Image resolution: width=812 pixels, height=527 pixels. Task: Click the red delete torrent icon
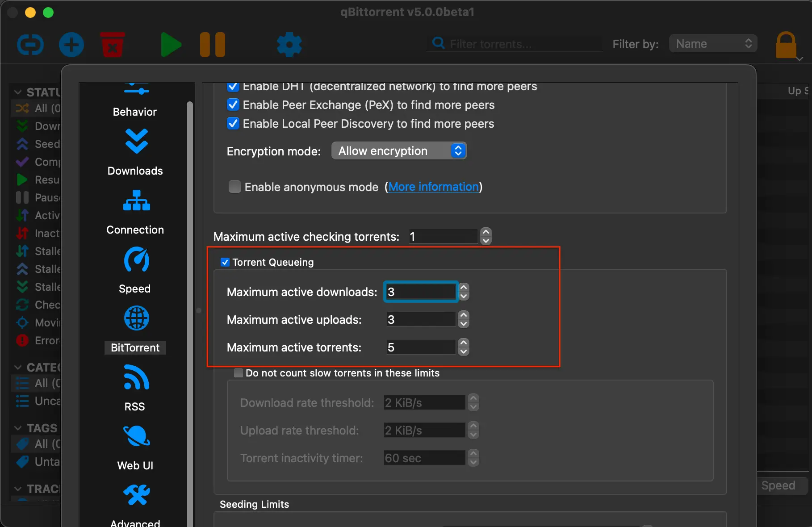[113, 45]
